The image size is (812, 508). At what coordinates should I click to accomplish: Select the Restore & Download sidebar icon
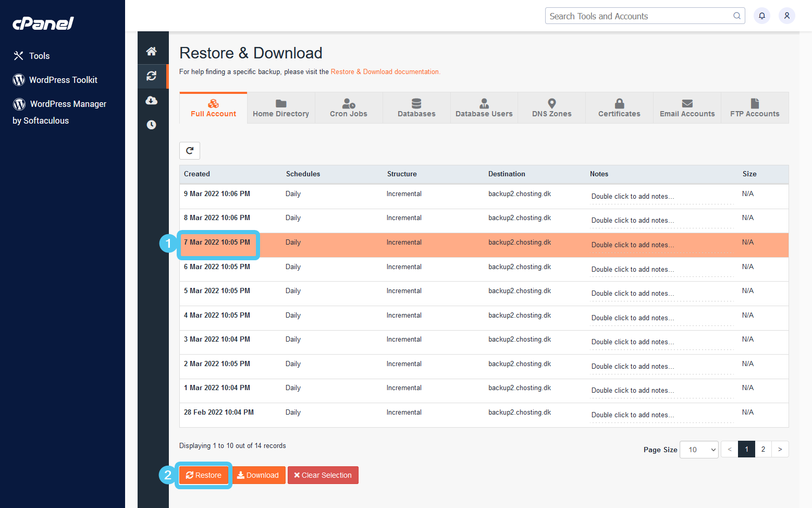152,76
